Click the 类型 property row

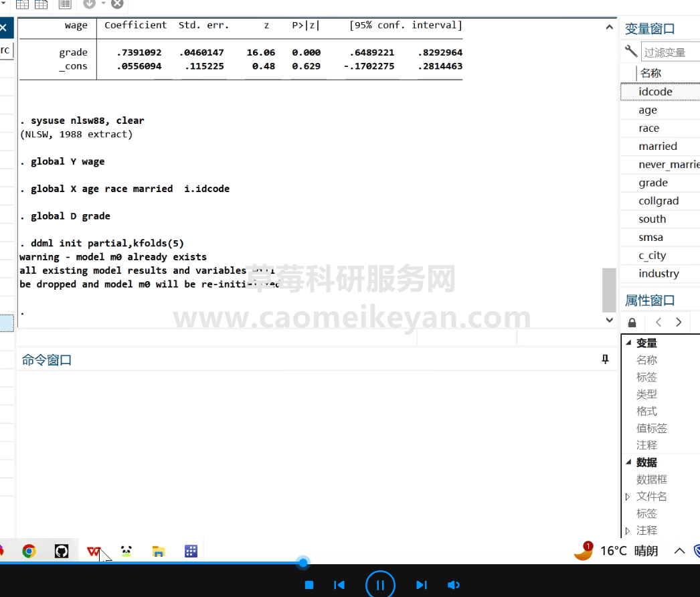pyautogui.click(x=646, y=394)
